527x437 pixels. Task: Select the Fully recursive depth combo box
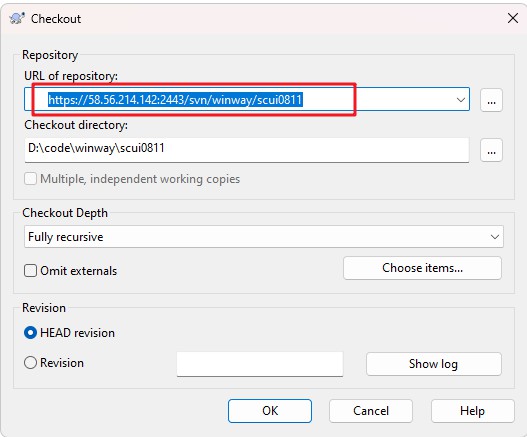[264, 237]
